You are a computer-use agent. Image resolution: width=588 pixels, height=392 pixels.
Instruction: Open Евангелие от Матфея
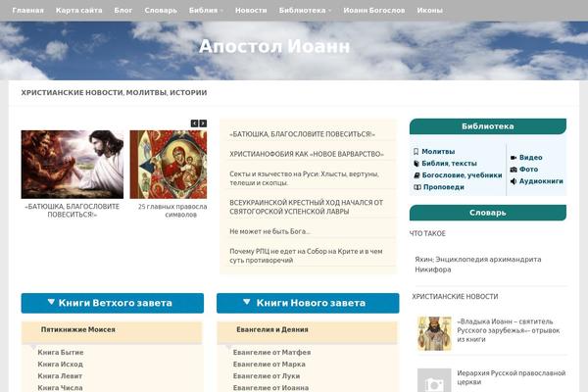click(x=271, y=353)
